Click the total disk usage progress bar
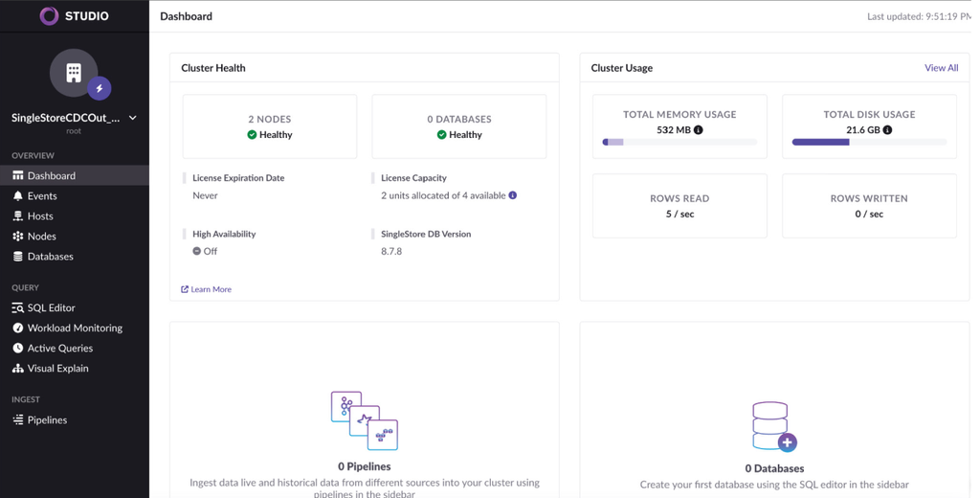This screenshot has width=980, height=498. (x=869, y=142)
